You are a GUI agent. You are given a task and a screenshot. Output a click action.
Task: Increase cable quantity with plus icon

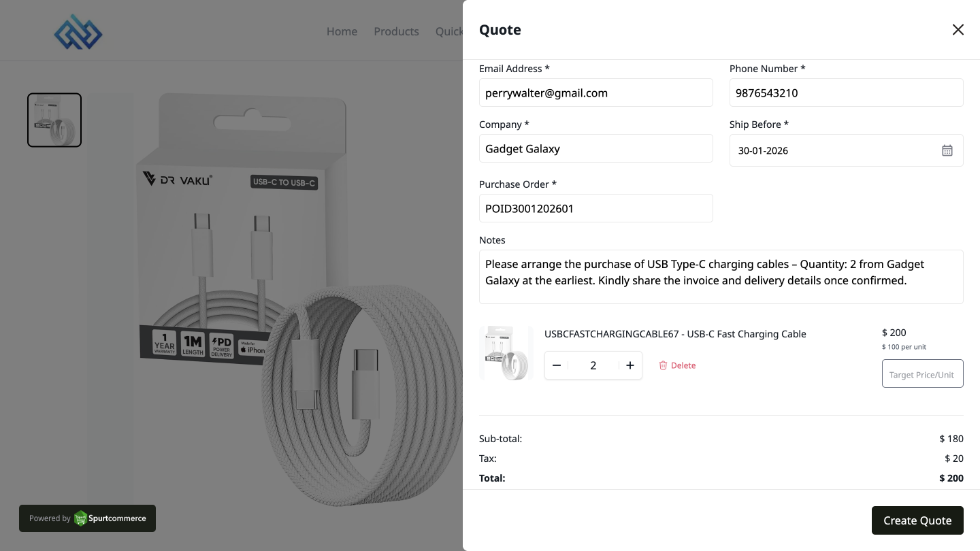click(630, 365)
